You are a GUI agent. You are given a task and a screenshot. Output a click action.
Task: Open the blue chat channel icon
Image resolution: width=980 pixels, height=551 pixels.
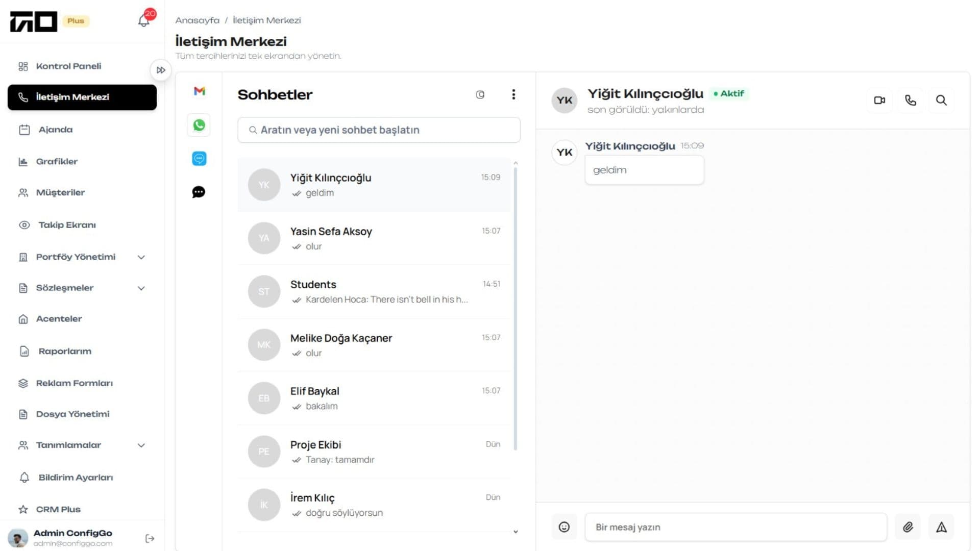pos(199,159)
